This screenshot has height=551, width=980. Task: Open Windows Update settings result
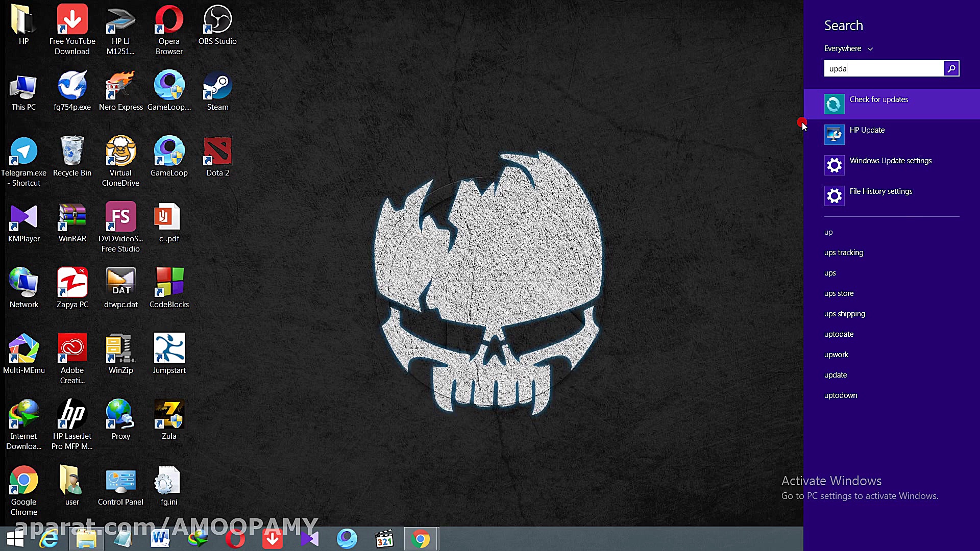tap(890, 161)
